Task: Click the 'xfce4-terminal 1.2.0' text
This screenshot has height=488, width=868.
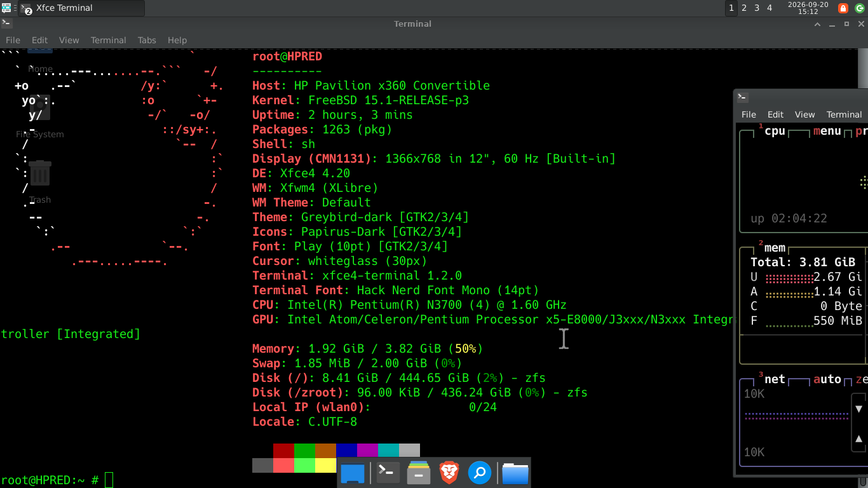Action: (392, 275)
